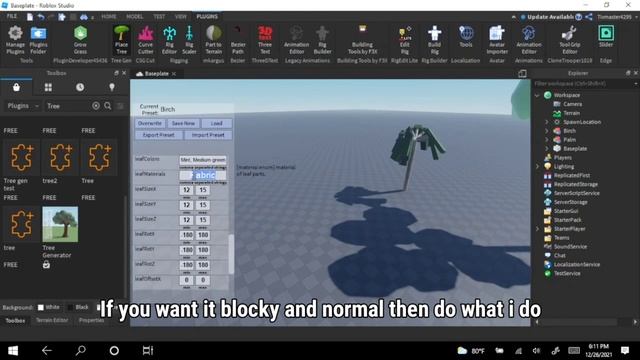Select the Tree Generator plugin thumbnail
The width and height of the screenshot is (640, 360).
point(60,224)
